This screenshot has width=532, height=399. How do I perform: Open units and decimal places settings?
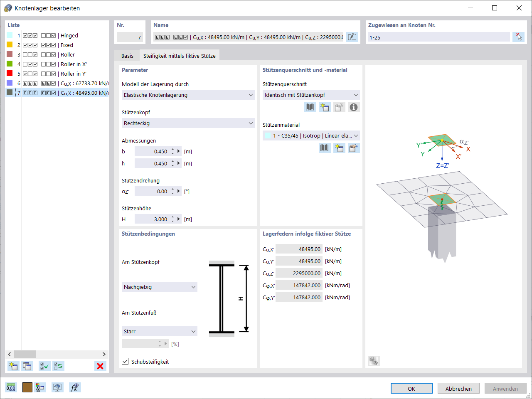tap(11, 387)
